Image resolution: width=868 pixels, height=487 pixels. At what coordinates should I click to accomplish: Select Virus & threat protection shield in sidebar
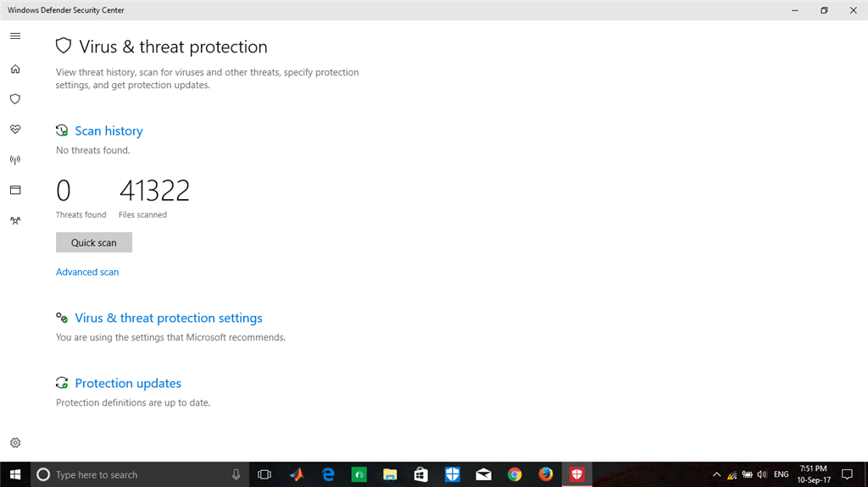tap(15, 99)
